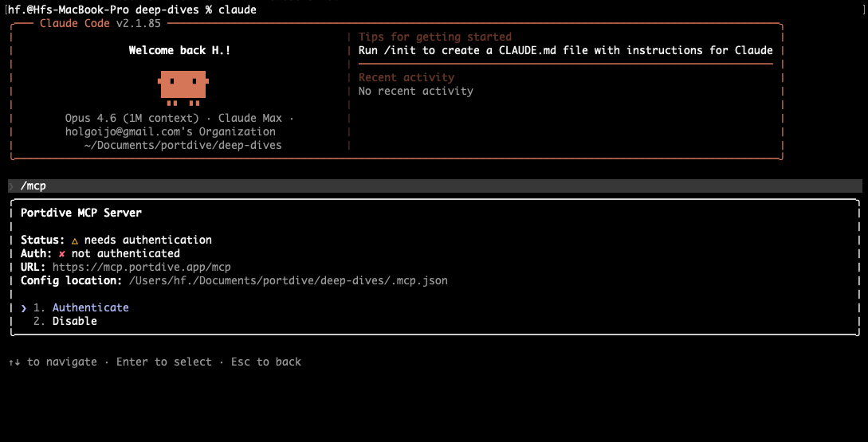Click 'Tips for getting started' heading
Viewport: 868px width, 442px height.
click(435, 37)
